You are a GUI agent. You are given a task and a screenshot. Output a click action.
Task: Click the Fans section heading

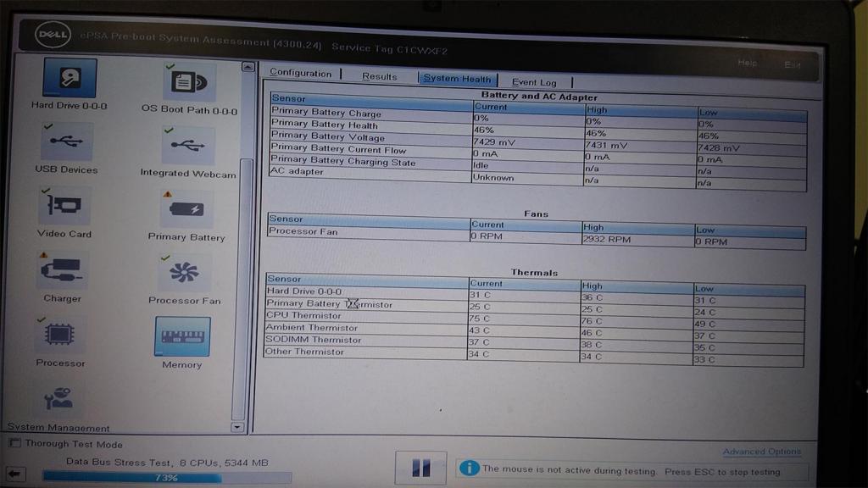pos(536,213)
